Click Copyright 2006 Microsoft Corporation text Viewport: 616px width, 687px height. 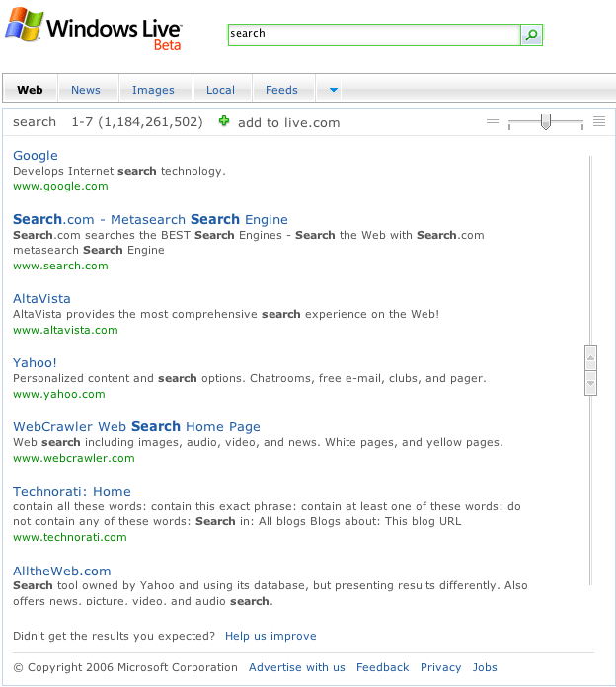point(125,667)
